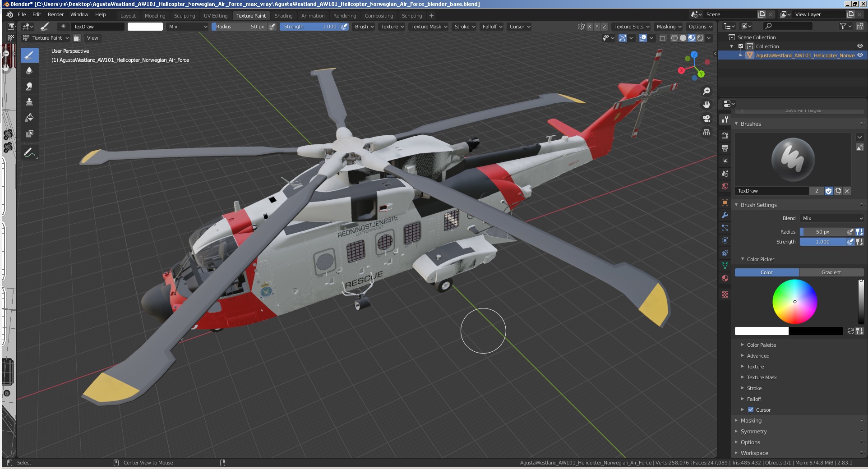
Task: Click the header brush color swatch
Action: pyautogui.click(x=145, y=27)
